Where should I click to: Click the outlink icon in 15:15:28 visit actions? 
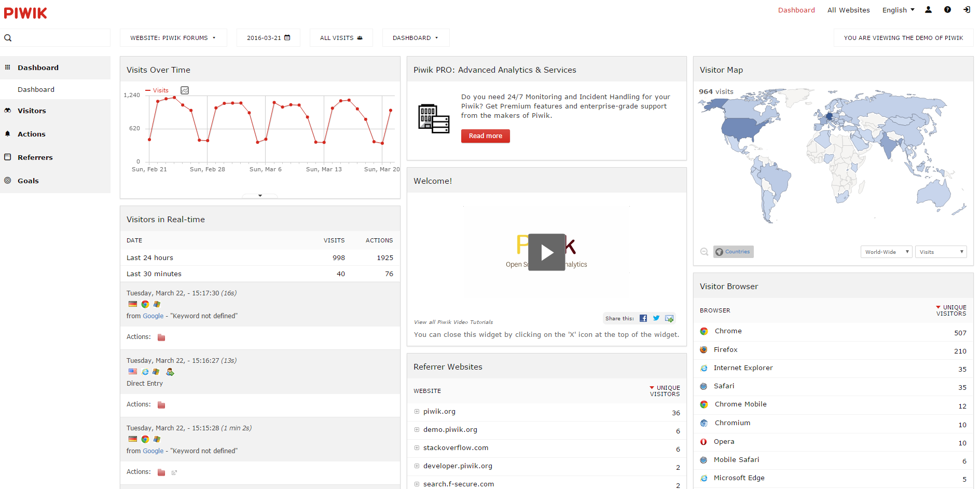pyautogui.click(x=174, y=472)
